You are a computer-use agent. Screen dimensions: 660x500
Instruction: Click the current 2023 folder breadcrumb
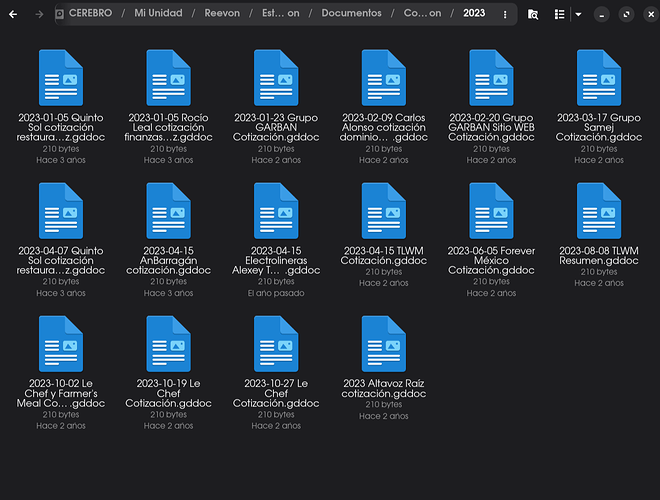click(x=474, y=14)
